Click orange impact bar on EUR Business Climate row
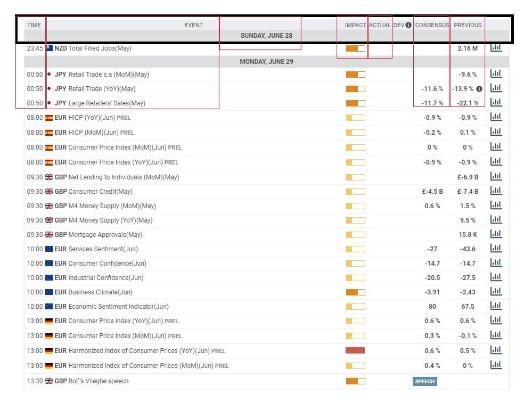 click(356, 292)
